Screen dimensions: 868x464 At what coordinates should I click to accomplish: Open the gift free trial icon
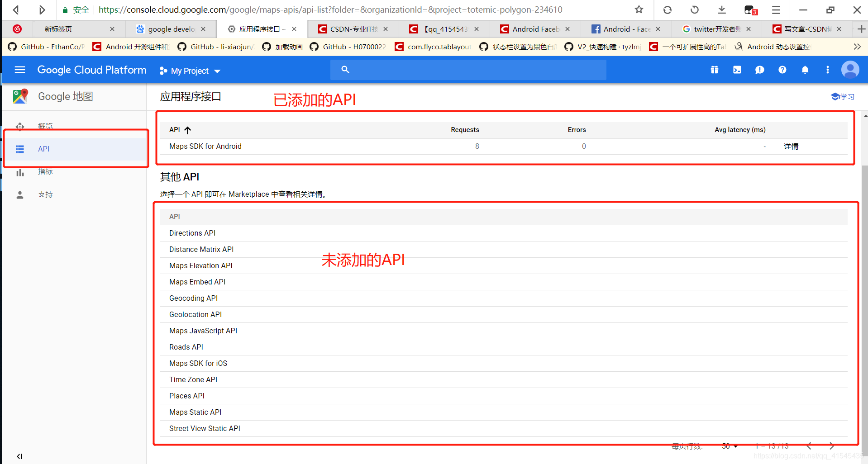click(715, 70)
